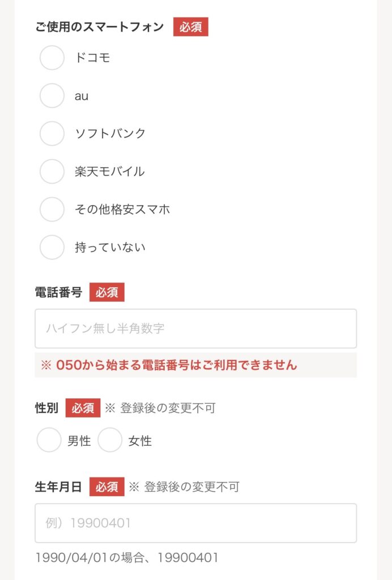
Task: Pick 楽天モバイル as your carrier
Action: point(52,172)
